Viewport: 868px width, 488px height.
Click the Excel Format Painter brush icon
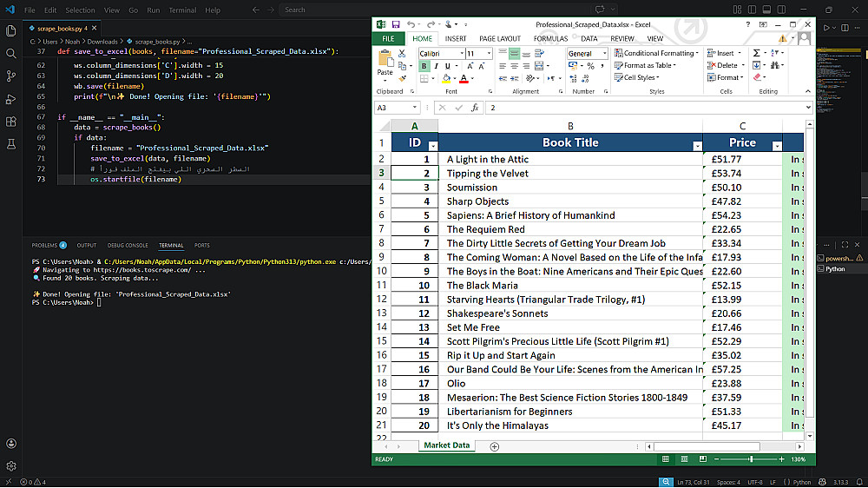(400, 78)
